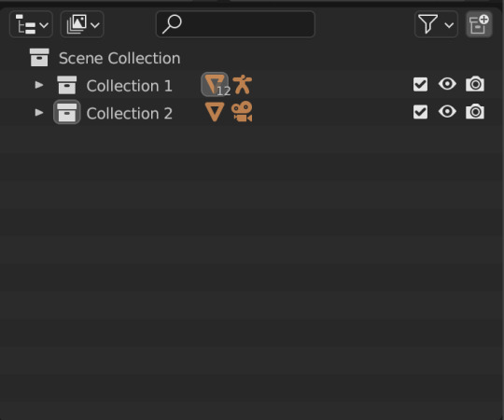Uncheck Collection 1 view layer checkbox
This screenshot has width=504, height=420.
coord(420,85)
